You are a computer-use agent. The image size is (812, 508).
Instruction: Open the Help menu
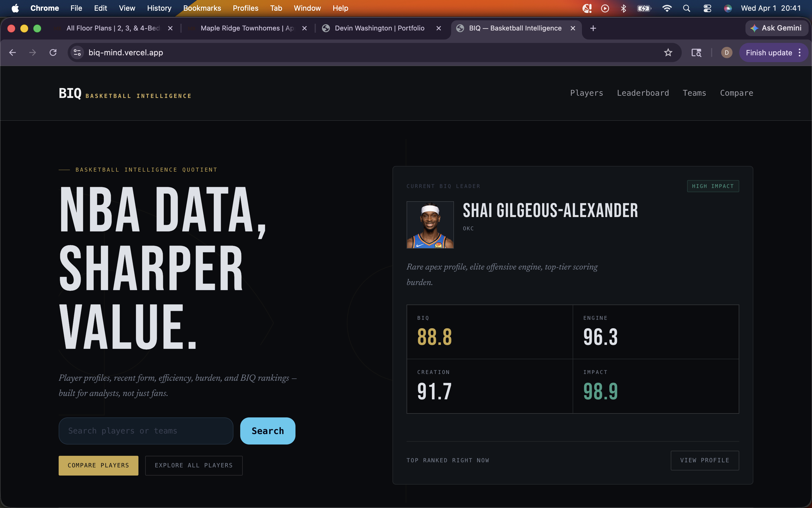[340, 8]
